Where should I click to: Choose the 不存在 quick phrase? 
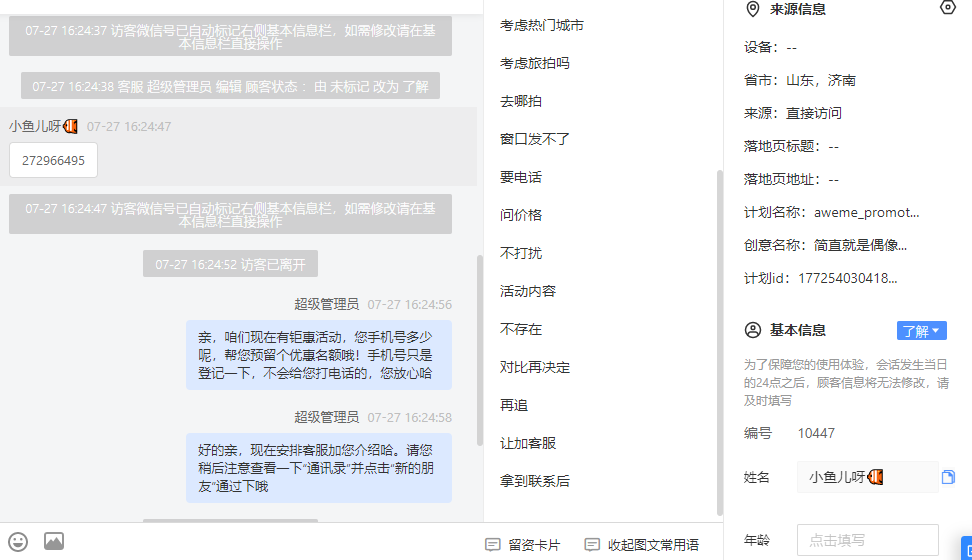[521, 329]
